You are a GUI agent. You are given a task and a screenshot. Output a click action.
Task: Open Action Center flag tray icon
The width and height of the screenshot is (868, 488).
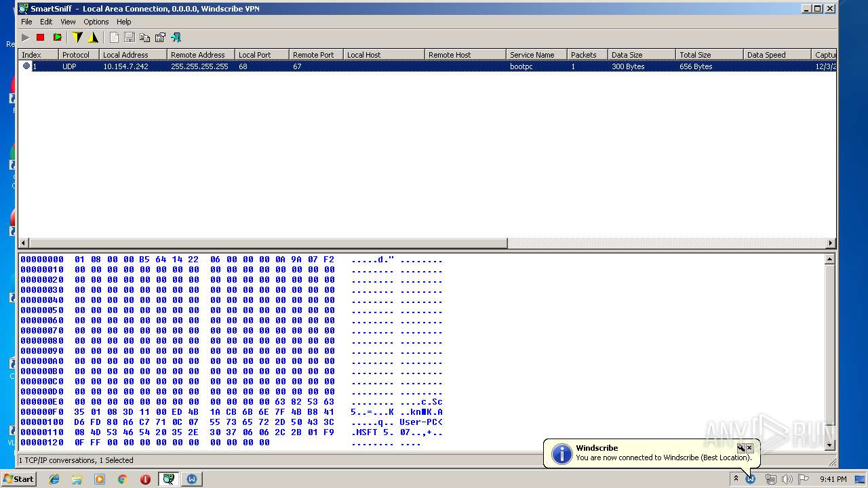tap(803, 479)
